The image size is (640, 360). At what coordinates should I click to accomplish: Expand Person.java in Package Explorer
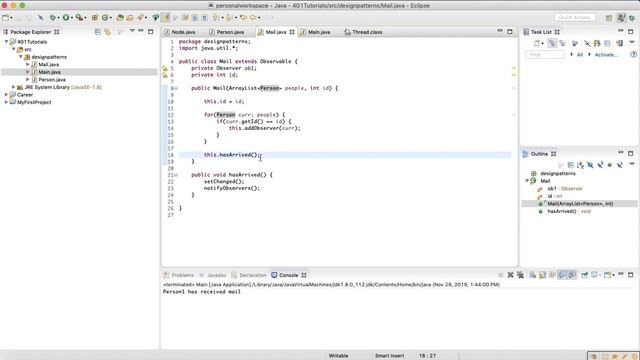coord(28,80)
